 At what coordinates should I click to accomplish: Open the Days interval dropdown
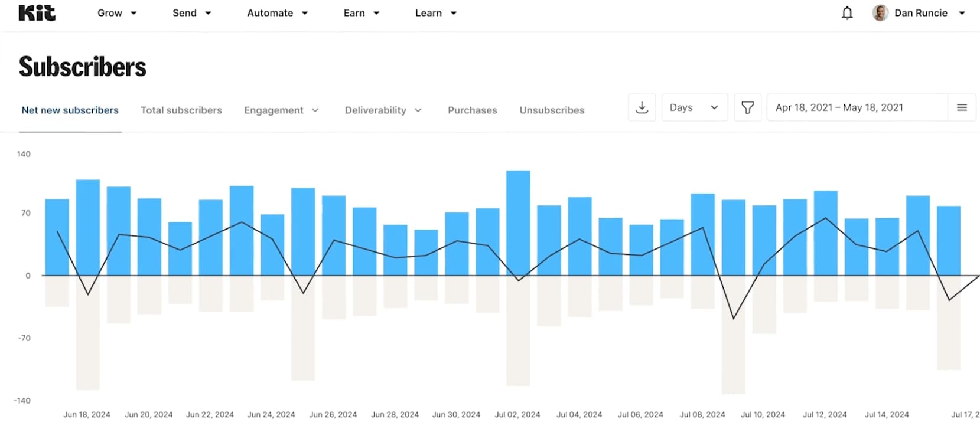click(x=695, y=107)
